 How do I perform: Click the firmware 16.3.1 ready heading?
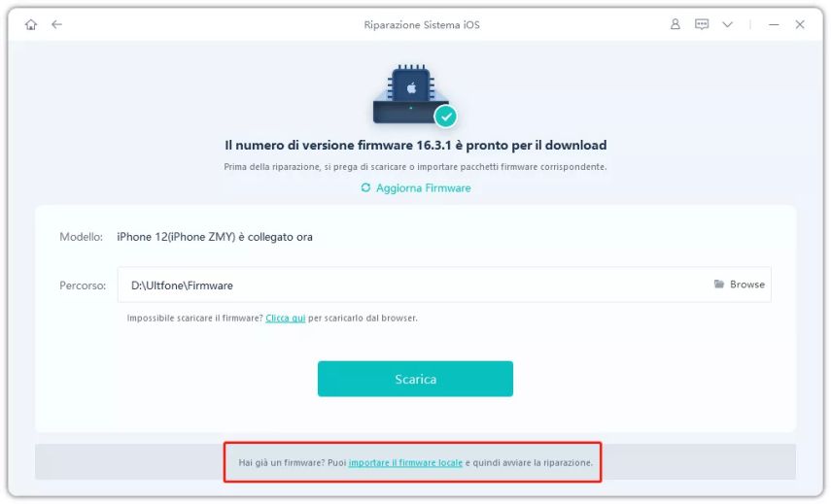[x=416, y=145]
